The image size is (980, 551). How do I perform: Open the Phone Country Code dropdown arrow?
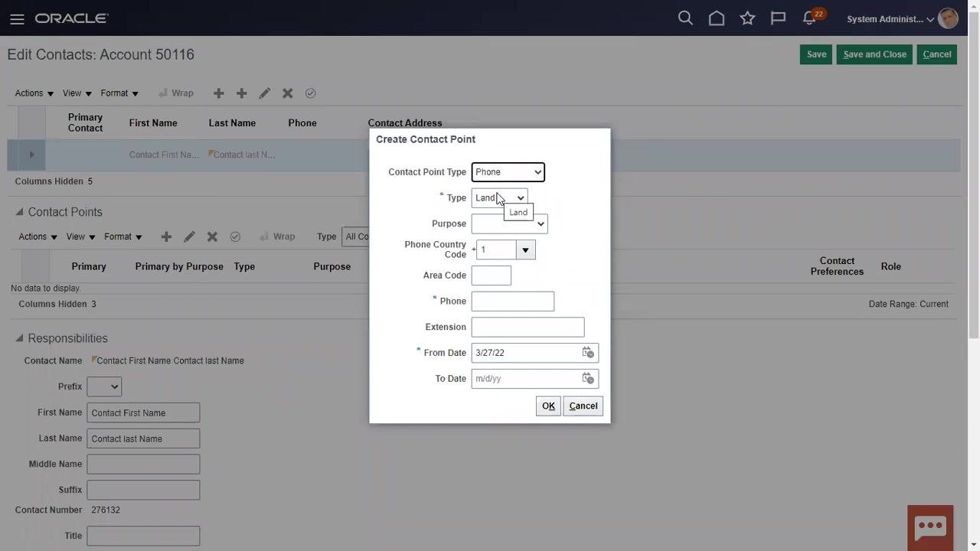[525, 250]
